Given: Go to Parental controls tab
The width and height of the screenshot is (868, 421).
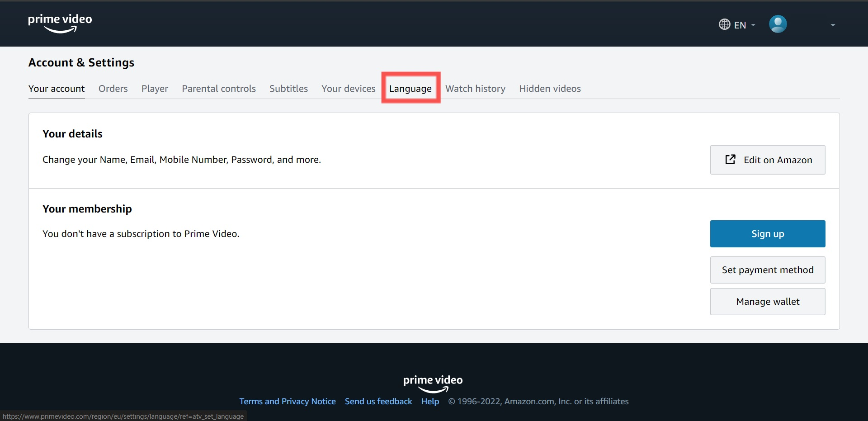Looking at the screenshot, I should point(219,89).
